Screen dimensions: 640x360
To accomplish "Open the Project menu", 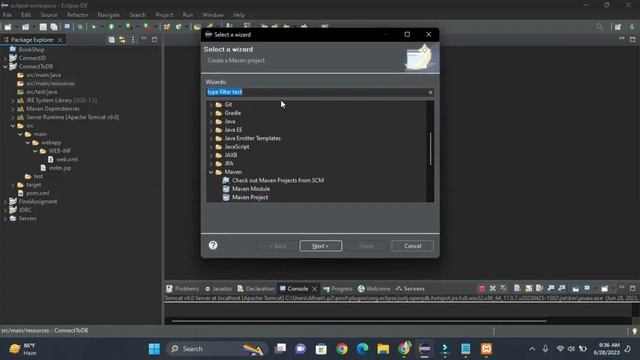I will (x=164, y=15).
